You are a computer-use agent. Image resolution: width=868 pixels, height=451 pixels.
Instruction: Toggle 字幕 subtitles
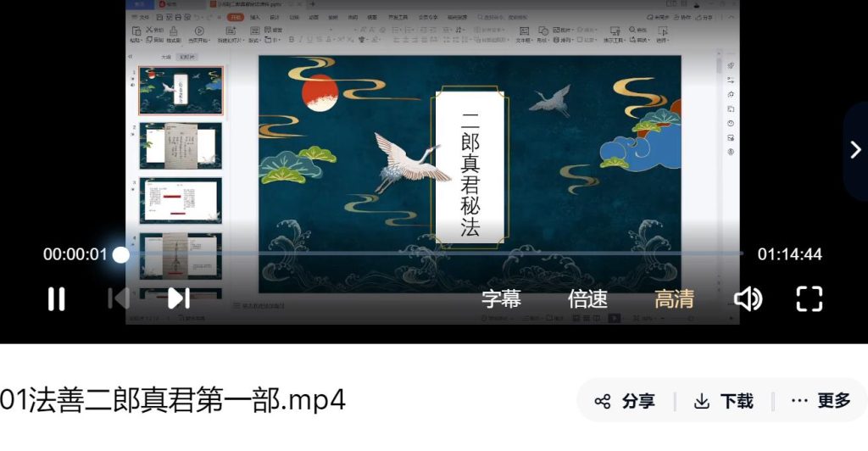point(501,298)
